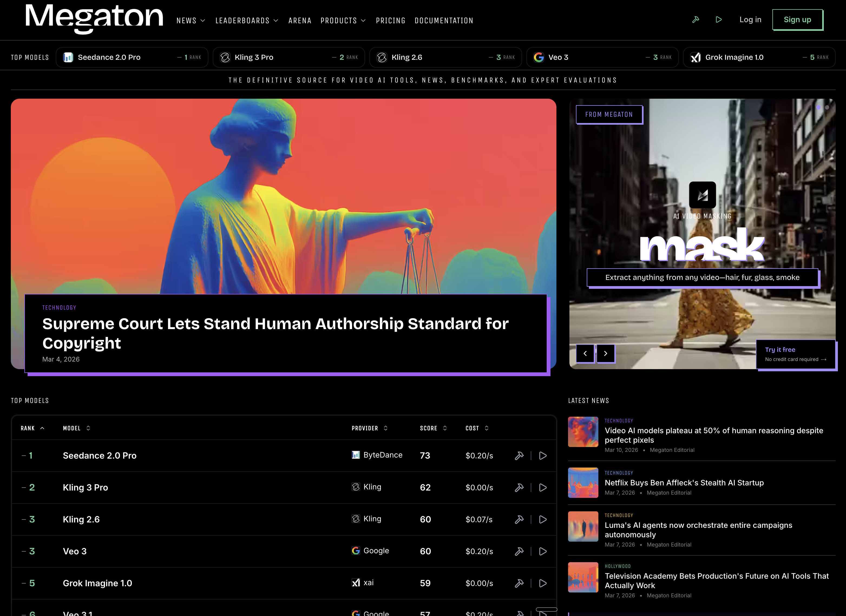Click the gavel icon in the header
The width and height of the screenshot is (846, 616).
[696, 19]
